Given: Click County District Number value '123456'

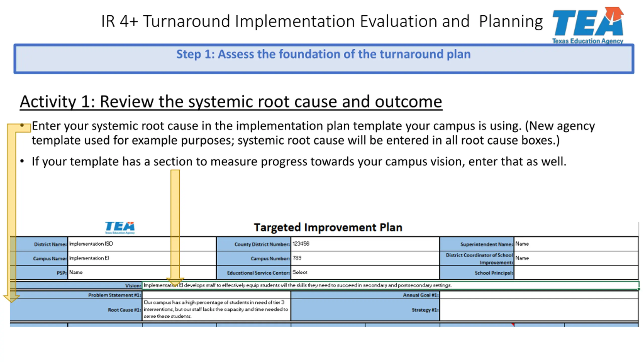Looking at the screenshot, I should point(365,244).
